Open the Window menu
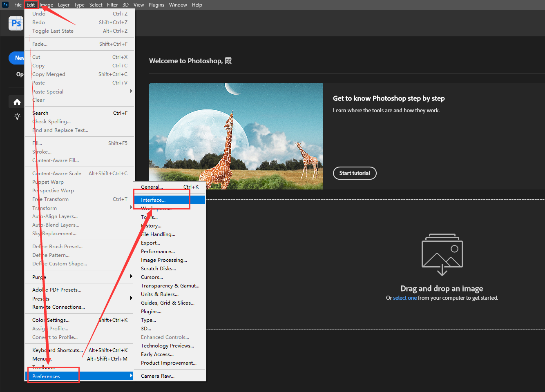Image resolution: width=545 pixels, height=392 pixels. (x=178, y=5)
